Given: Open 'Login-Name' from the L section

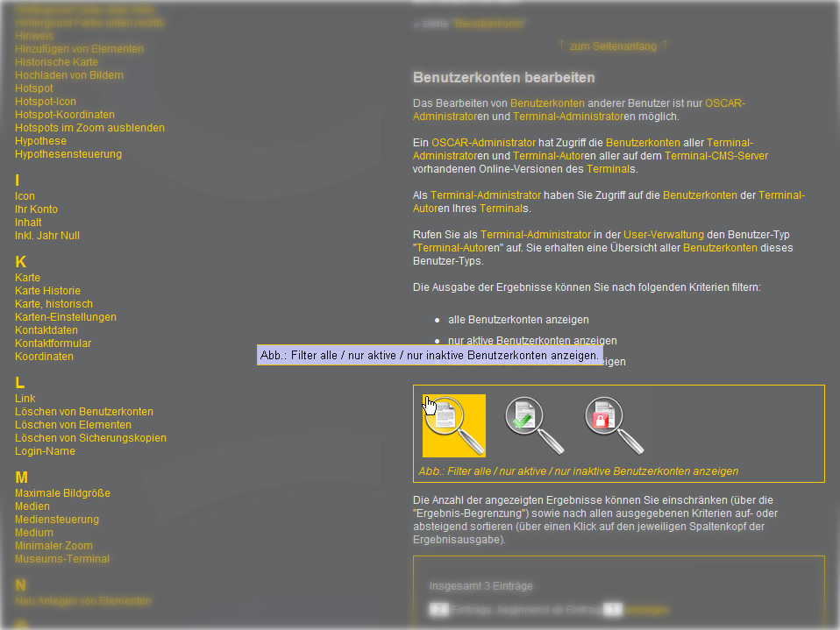Looking at the screenshot, I should point(45,451).
